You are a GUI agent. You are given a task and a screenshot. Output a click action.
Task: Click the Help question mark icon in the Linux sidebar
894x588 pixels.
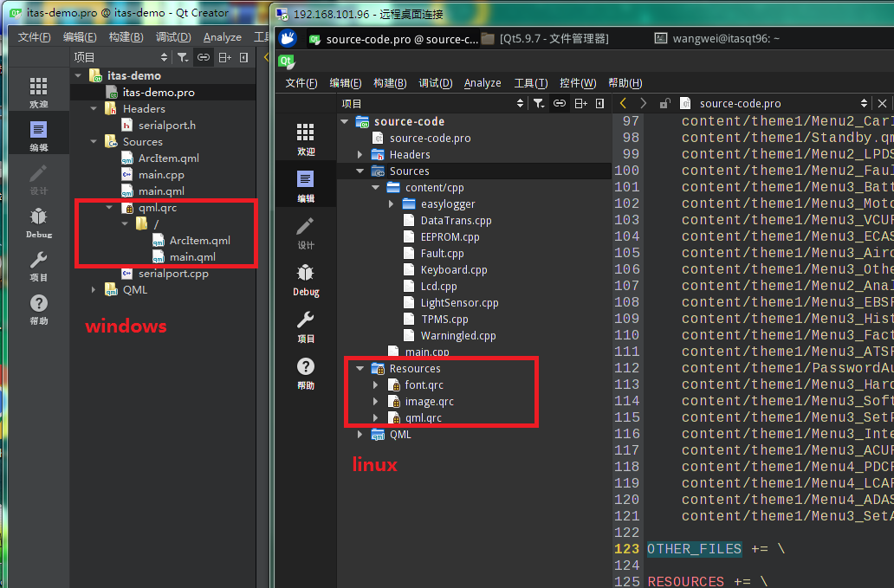306,372
